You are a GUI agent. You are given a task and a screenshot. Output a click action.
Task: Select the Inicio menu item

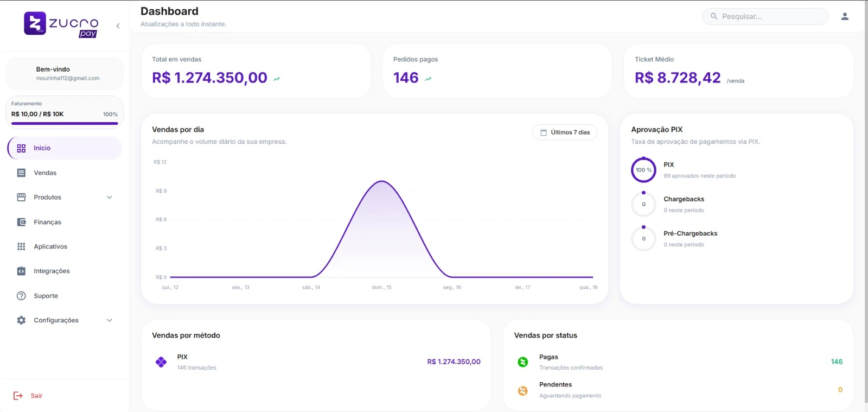pos(42,148)
